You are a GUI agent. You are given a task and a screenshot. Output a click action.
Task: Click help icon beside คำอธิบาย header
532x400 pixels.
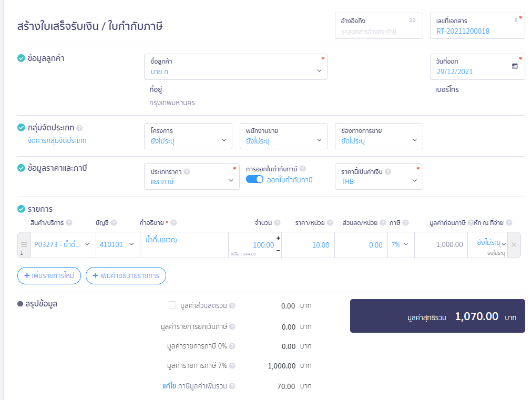(x=173, y=222)
